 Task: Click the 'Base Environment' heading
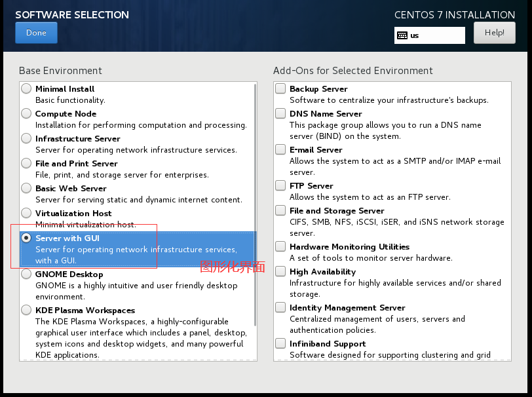[x=60, y=71]
